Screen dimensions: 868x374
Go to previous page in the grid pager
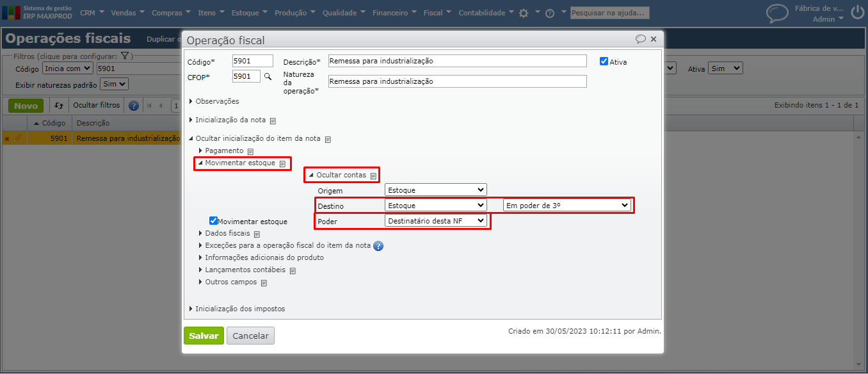(161, 106)
